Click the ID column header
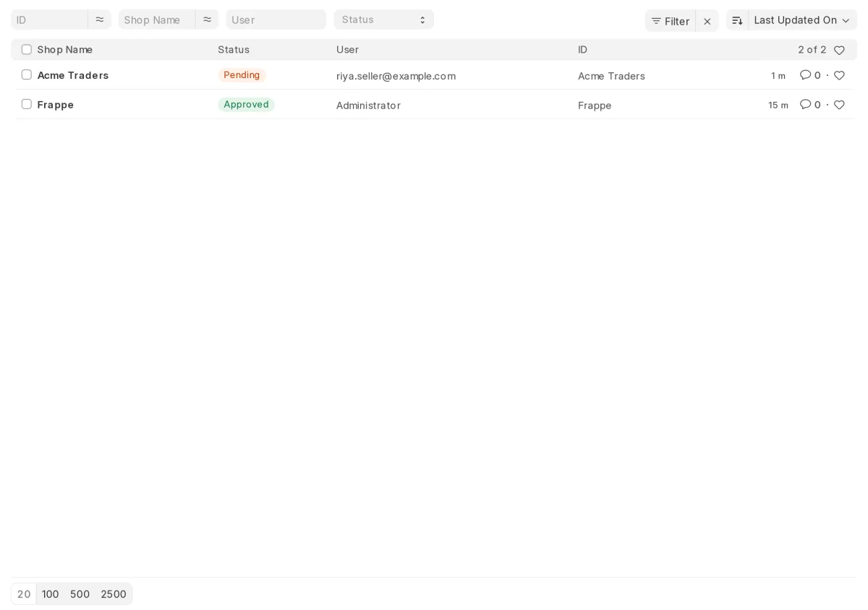The height and width of the screenshot is (610, 868). click(583, 49)
